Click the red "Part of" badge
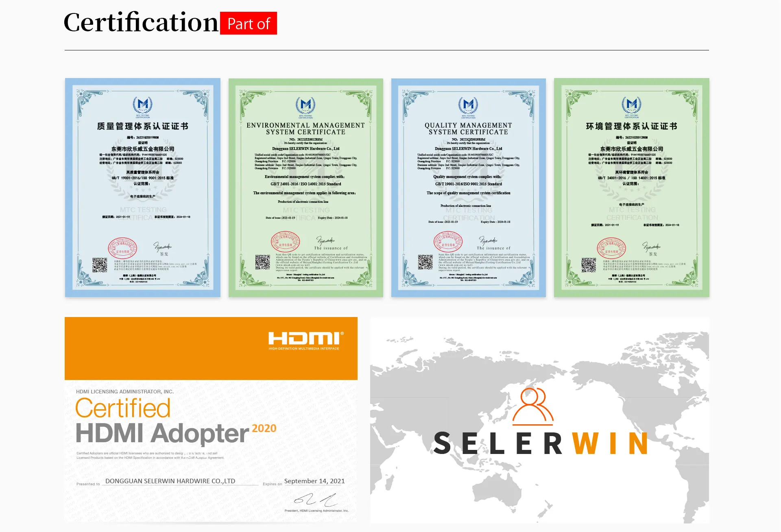Image resolution: width=781 pixels, height=532 pixels. (249, 23)
